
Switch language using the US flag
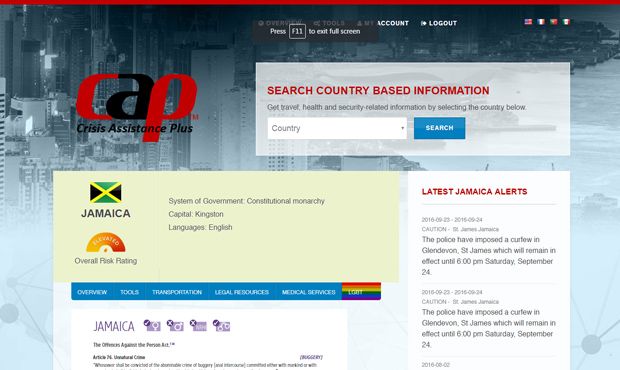point(528,22)
